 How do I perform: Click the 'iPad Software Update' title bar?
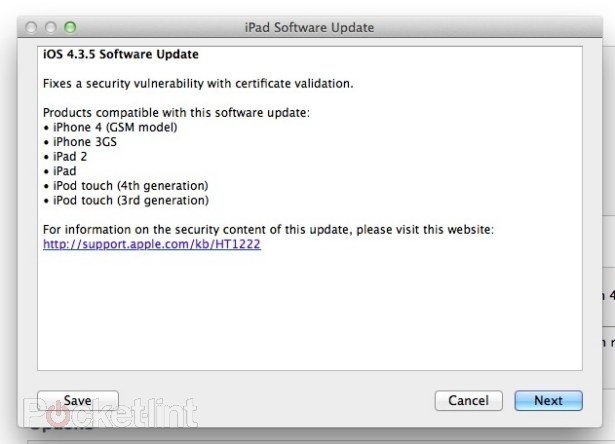[309, 26]
